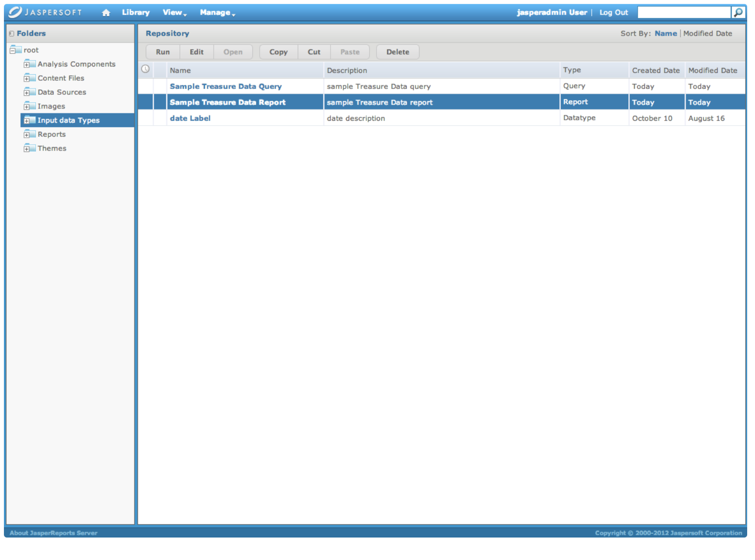Expand the Analysis Components folder
Viewport: 755px width, 560px height.
[26, 65]
